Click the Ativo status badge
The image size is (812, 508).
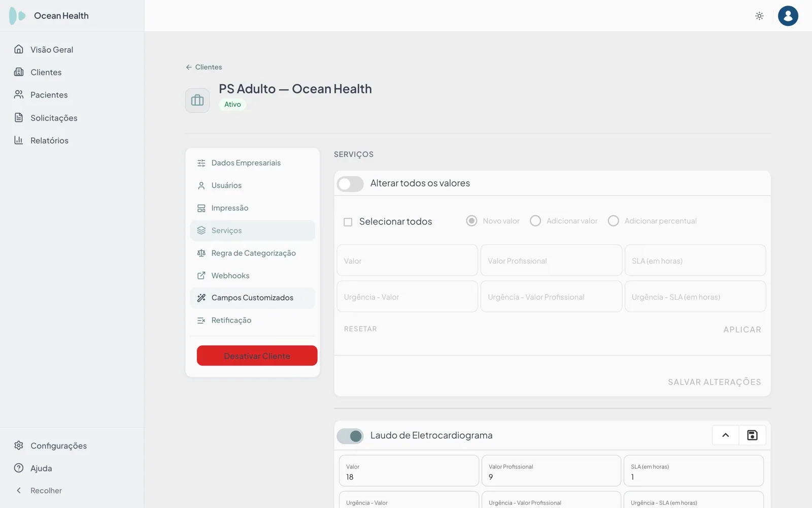click(233, 104)
